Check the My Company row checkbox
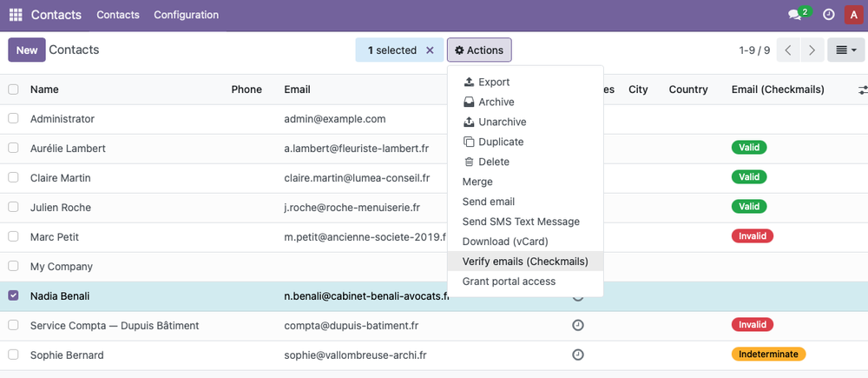868x378 pixels. (13, 266)
